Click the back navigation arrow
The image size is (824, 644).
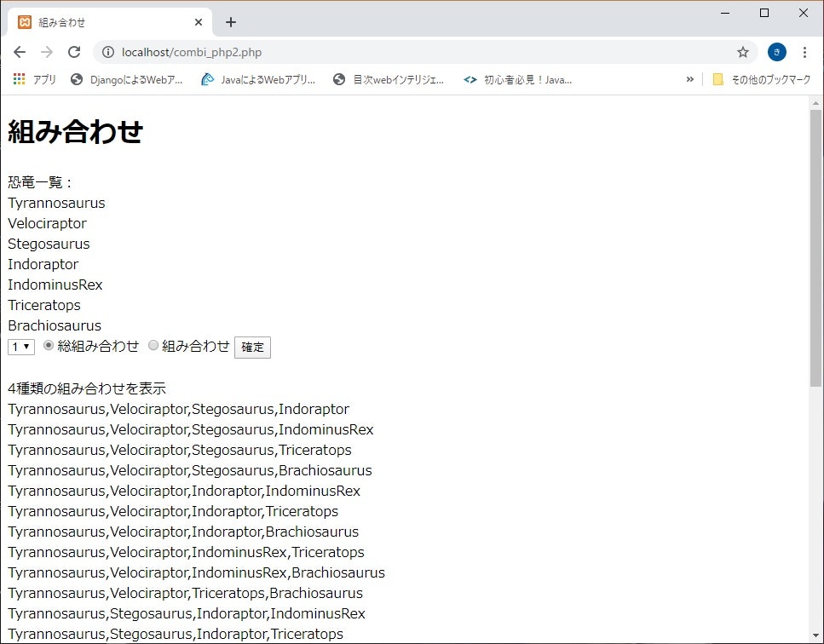pyautogui.click(x=19, y=52)
